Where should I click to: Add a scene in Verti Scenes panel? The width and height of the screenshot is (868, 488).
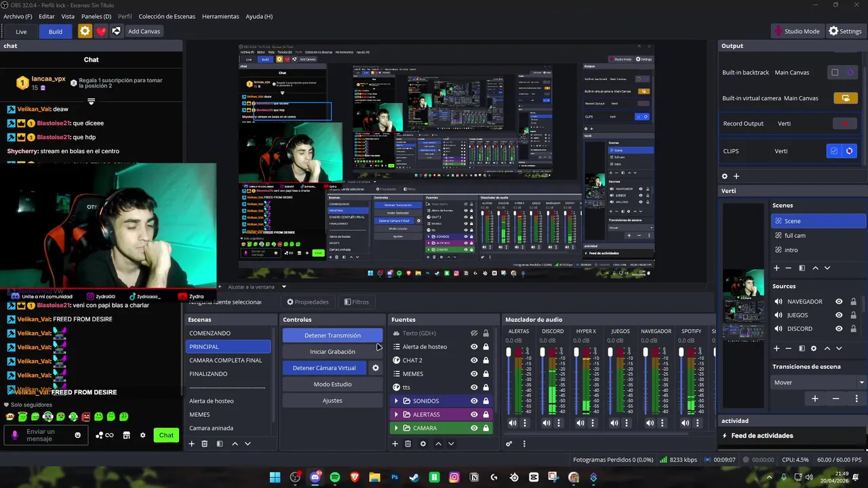click(776, 268)
